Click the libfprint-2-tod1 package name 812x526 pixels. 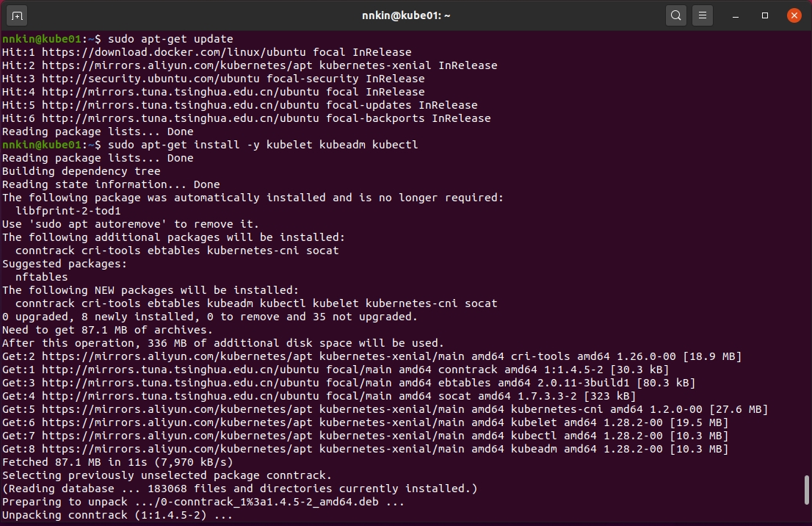pos(68,211)
